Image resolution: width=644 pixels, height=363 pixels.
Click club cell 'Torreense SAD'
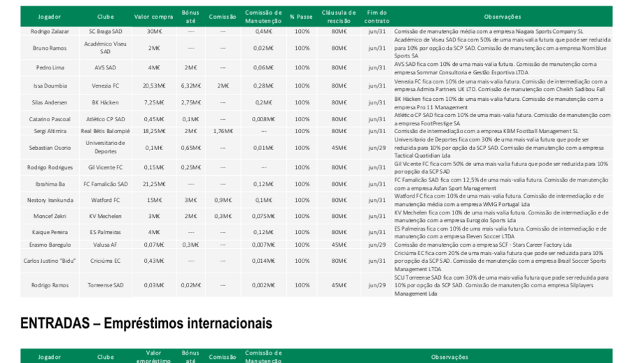[105, 285]
